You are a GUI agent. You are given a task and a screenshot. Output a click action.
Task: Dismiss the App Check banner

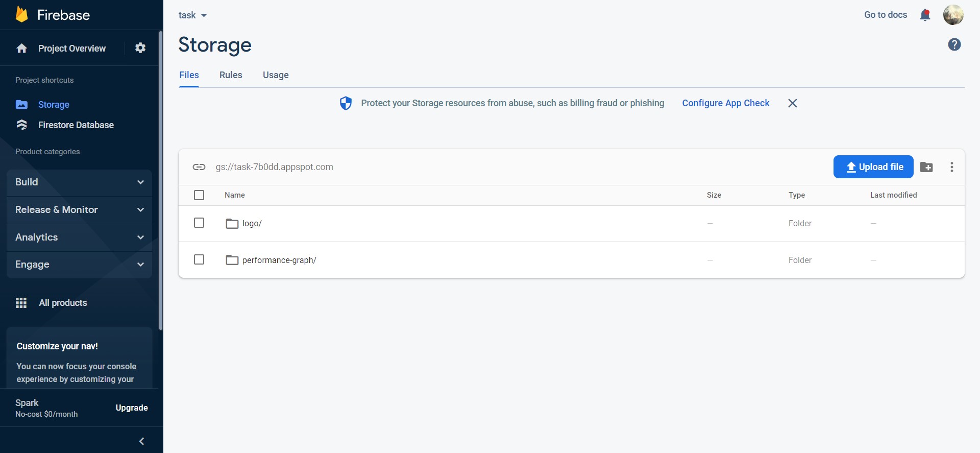792,103
